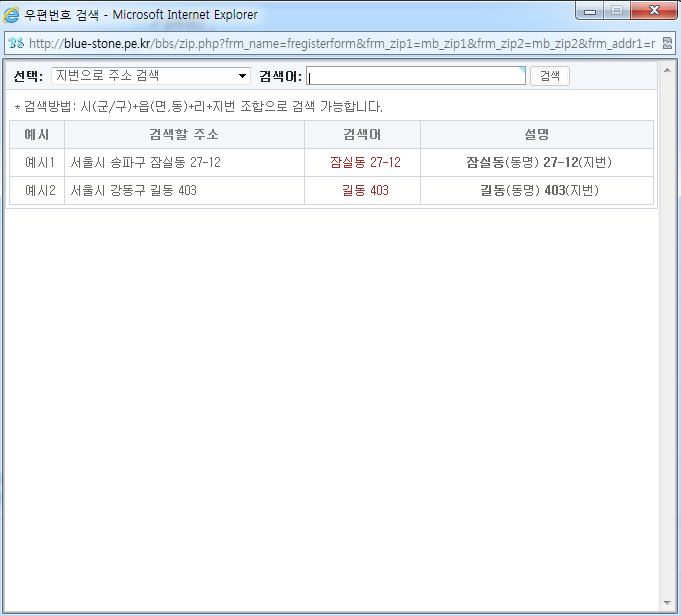
Task: Click the address 서울시 강동구 길동 403
Action: (134, 190)
